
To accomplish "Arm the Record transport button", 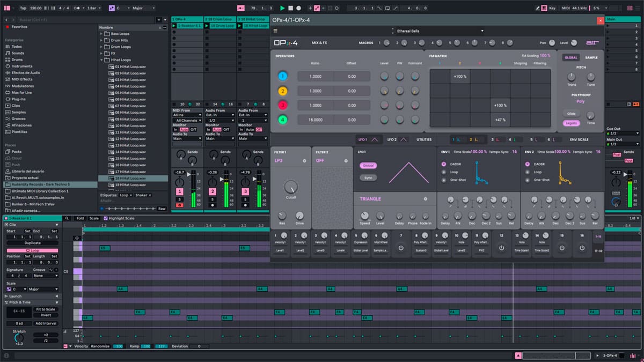I will 298,8.
